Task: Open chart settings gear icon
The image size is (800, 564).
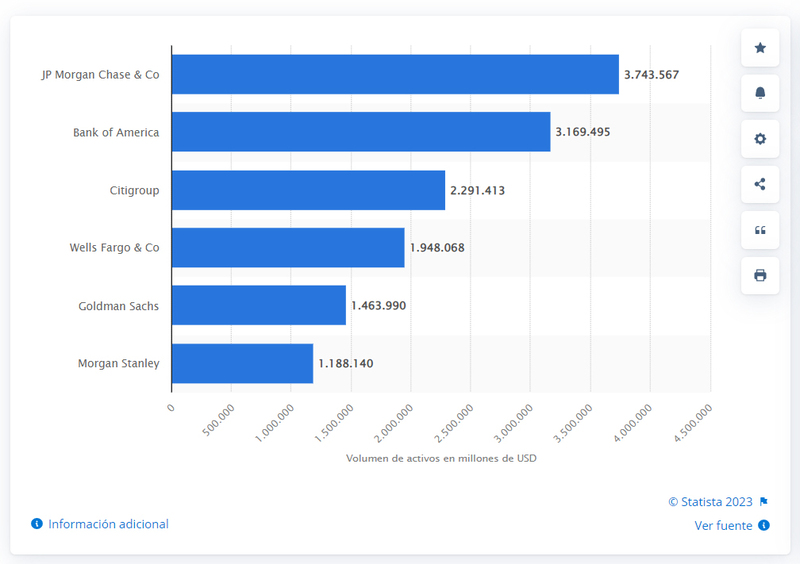Action: coord(760,139)
